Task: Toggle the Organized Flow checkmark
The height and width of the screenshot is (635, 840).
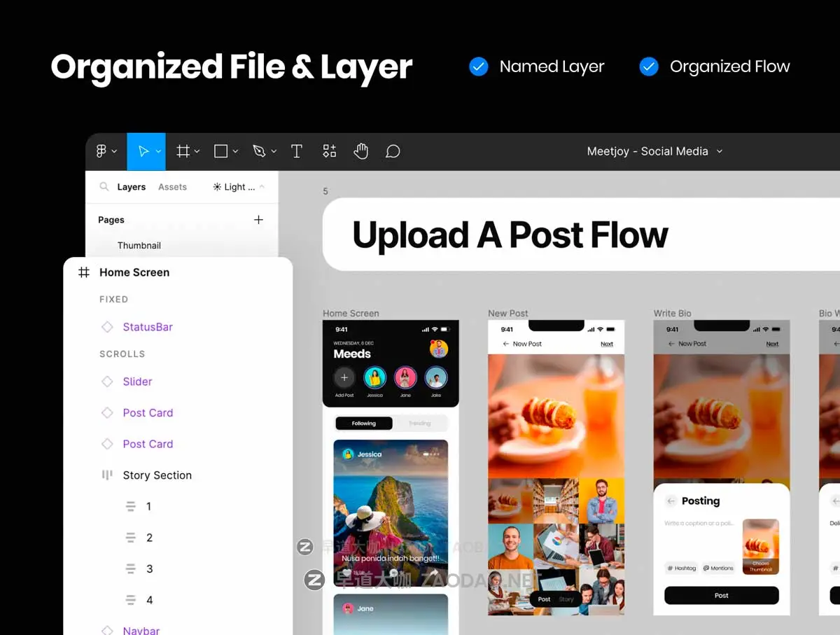Action: click(x=649, y=67)
